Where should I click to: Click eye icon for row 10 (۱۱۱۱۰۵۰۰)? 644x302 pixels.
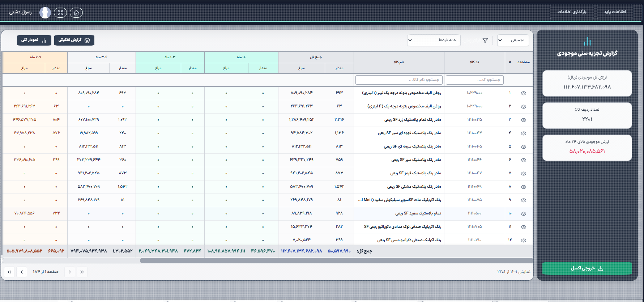coord(523,214)
